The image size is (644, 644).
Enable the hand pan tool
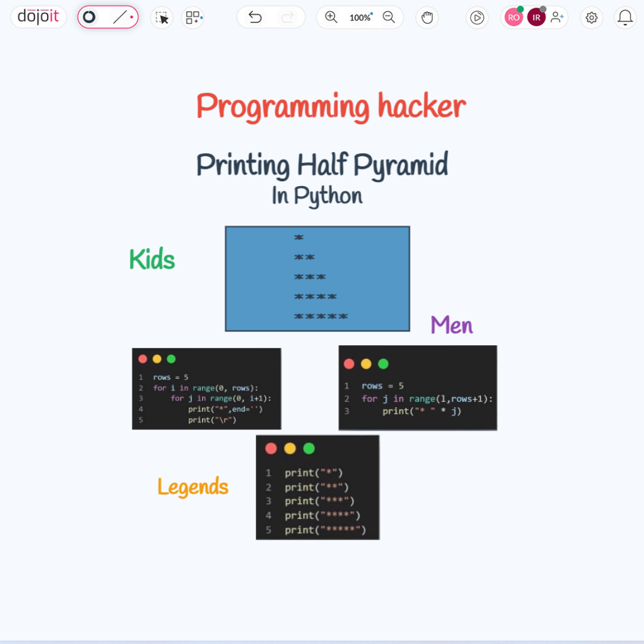coord(427,18)
